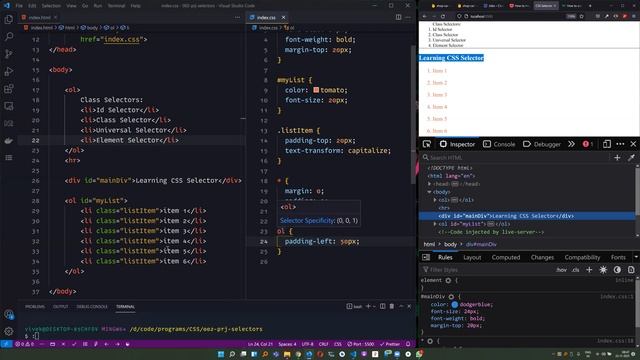
Task: Reload the browser page
Action: point(443,16)
